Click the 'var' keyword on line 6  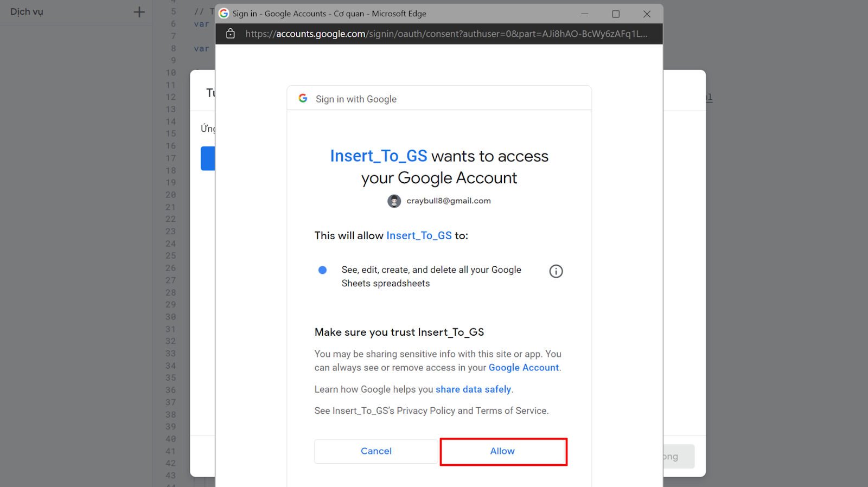tap(201, 24)
